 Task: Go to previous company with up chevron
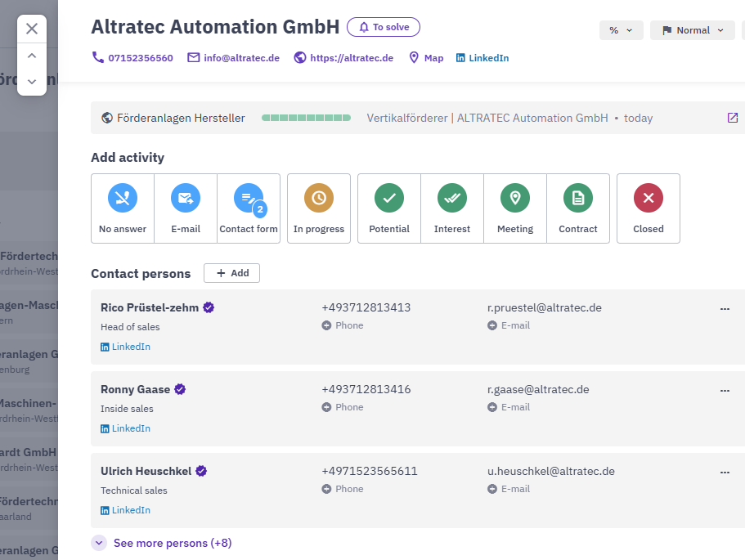[x=32, y=56]
